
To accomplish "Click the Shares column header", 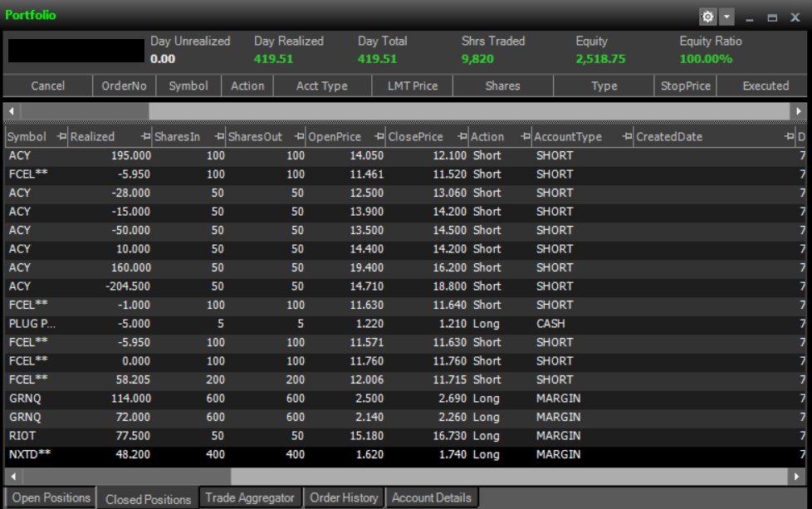I will point(503,86).
